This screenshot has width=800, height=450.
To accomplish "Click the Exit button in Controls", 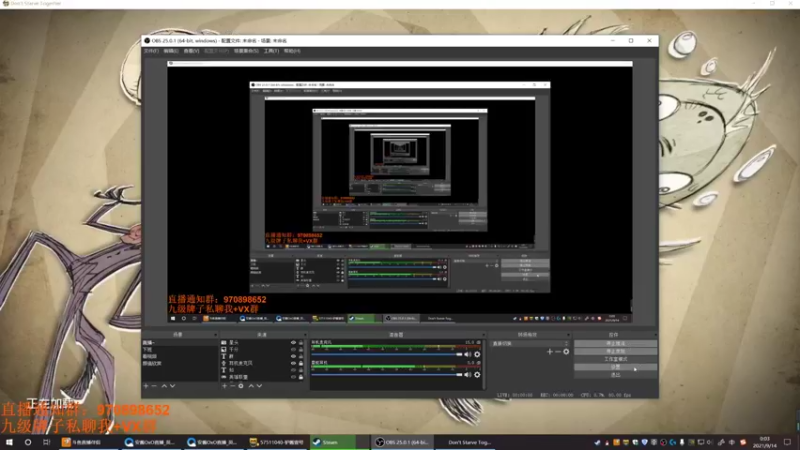I will pyautogui.click(x=615, y=374).
